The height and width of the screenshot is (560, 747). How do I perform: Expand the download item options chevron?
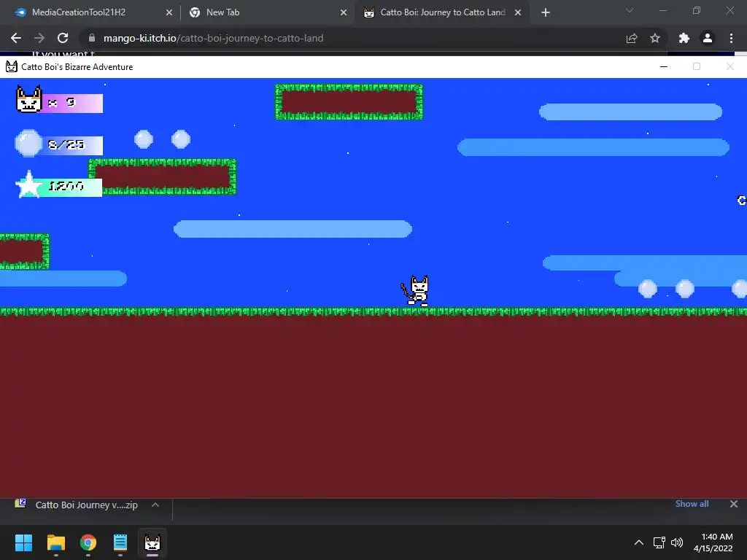pyautogui.click(x=155, y=505)
